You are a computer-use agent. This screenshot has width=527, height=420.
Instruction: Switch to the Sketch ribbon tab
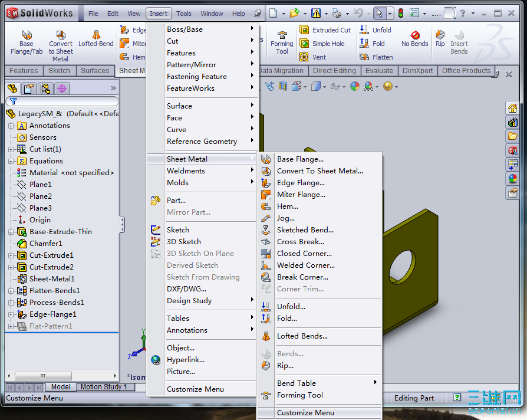pyautogui.click(x=59, y=71)
